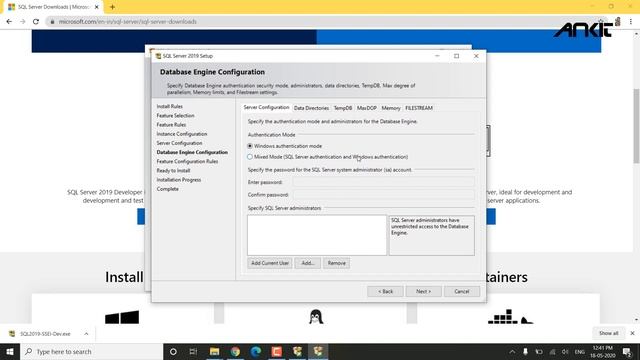Image resolution: width=640 pixels, height=360 pixels.
Task: Select Mixed Mode authentication radio button
Action: click(250, 157)
